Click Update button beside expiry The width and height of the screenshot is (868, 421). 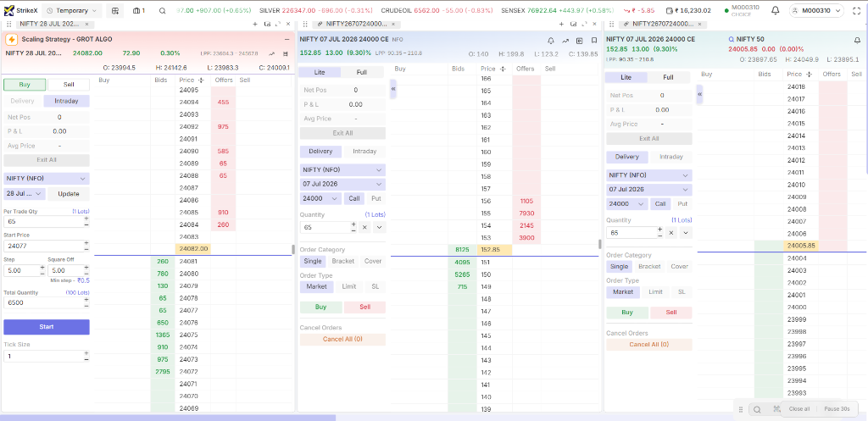pos(69,194)
